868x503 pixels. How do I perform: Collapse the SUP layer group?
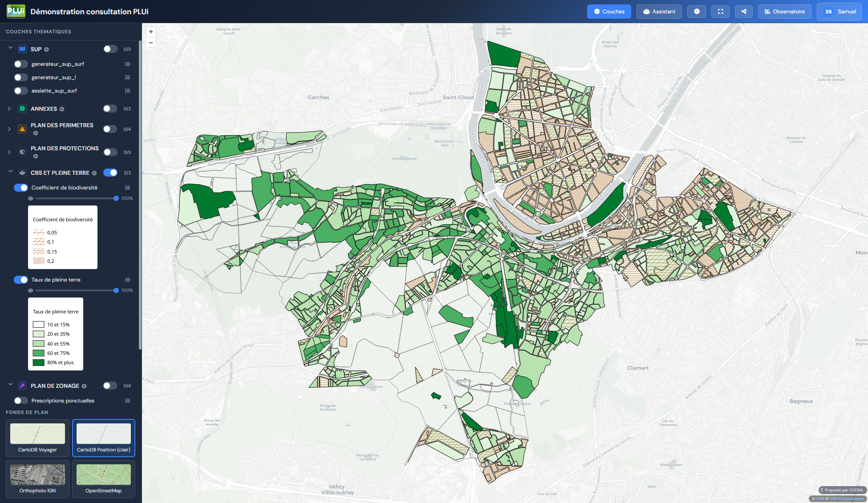pos(10,48)
